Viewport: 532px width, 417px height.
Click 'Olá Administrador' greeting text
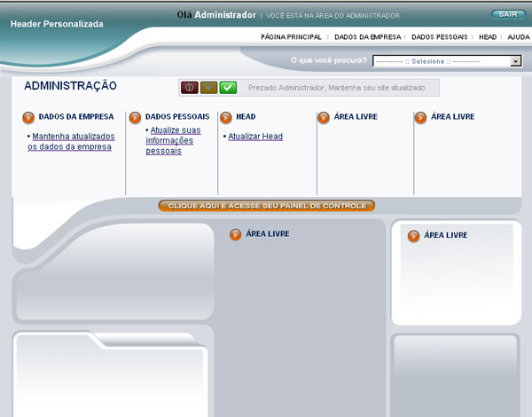216,15
